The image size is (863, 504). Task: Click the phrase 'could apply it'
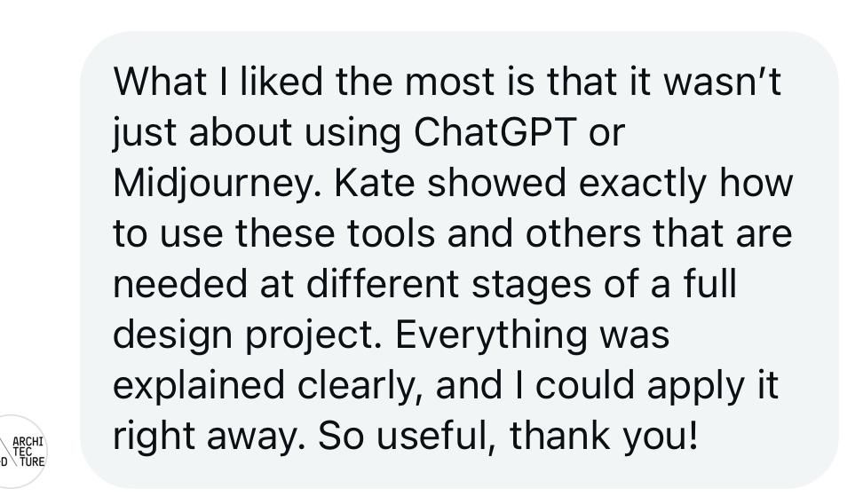point(657,388)
